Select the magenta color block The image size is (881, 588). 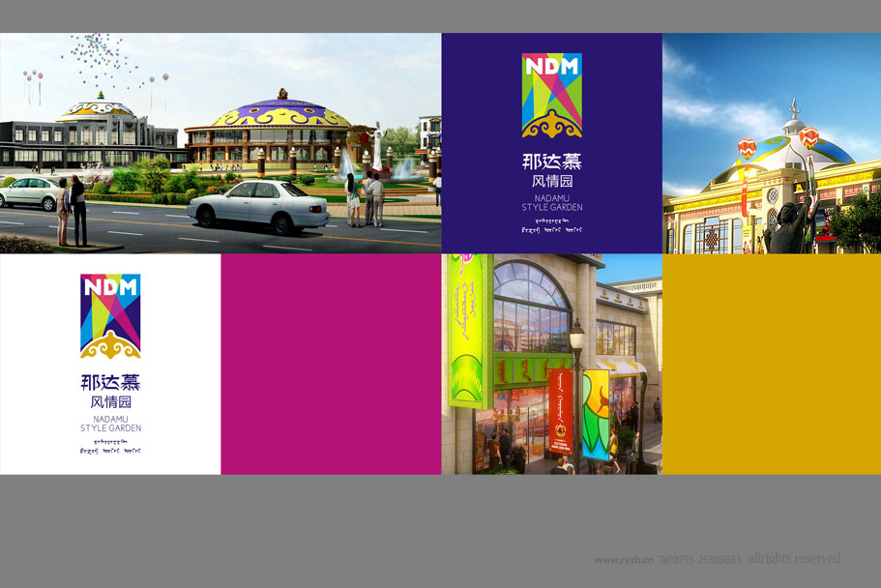(331, 364)
